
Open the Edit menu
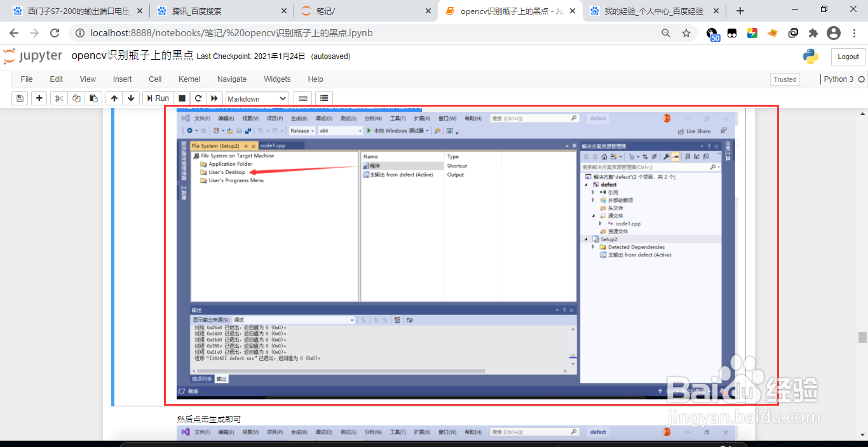coord(57,79)
